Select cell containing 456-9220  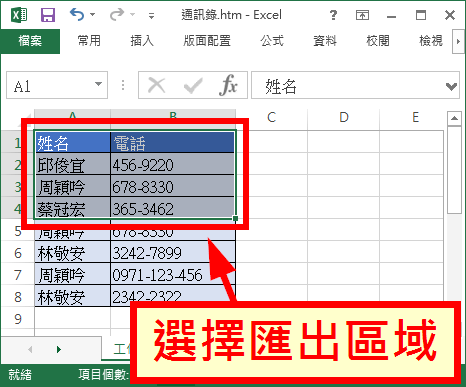click(173, 165)
